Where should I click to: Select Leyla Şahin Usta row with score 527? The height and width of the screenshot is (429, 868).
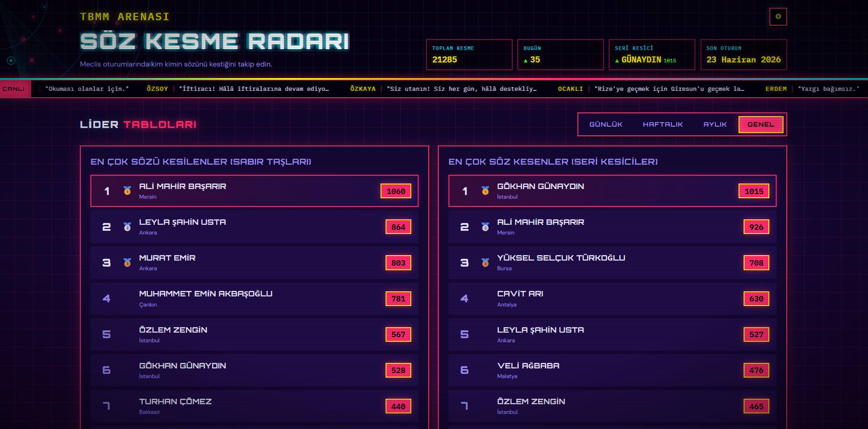click(612, 334)
